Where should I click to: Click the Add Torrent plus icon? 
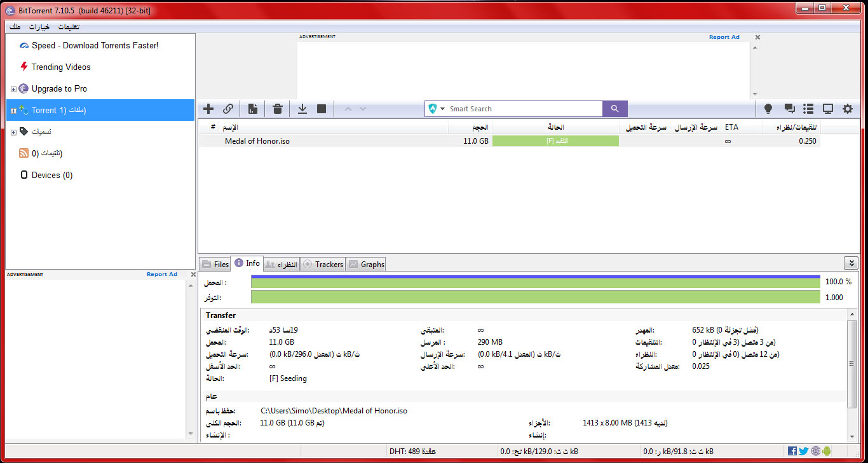[x=208, y=109]
